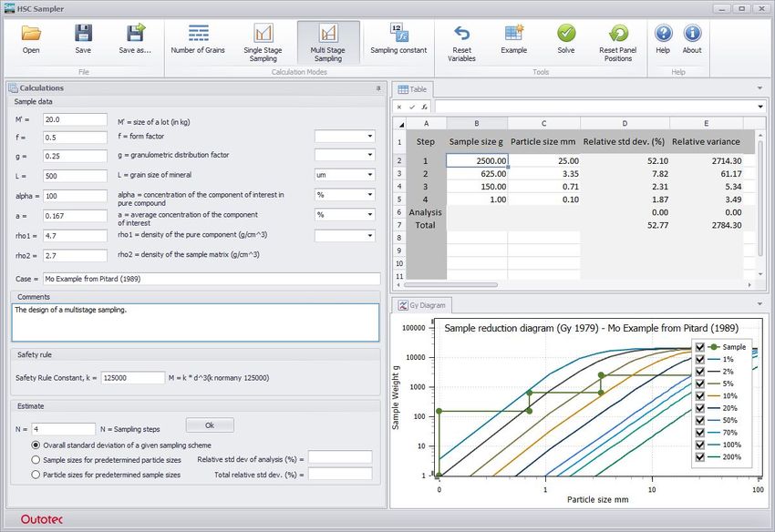775x532 pixels.
Task: Click the table vertical scrollbar
Action: tap(760, 198)
